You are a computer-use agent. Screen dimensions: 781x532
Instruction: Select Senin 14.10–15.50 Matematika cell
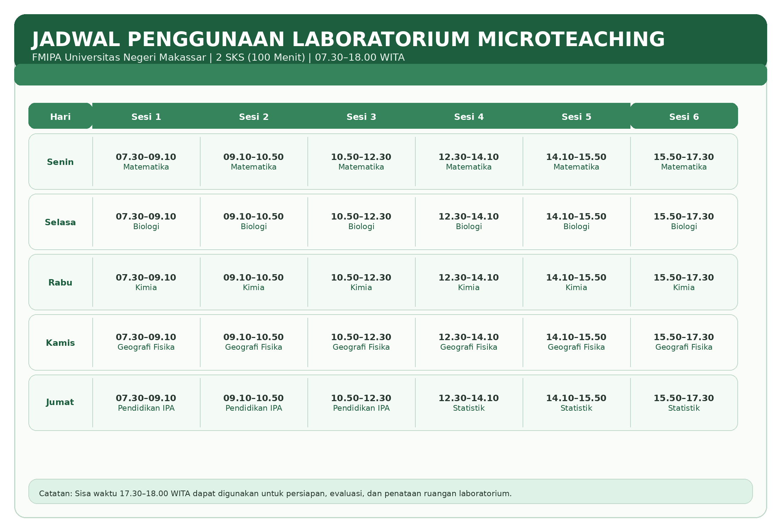pos(576,161)
